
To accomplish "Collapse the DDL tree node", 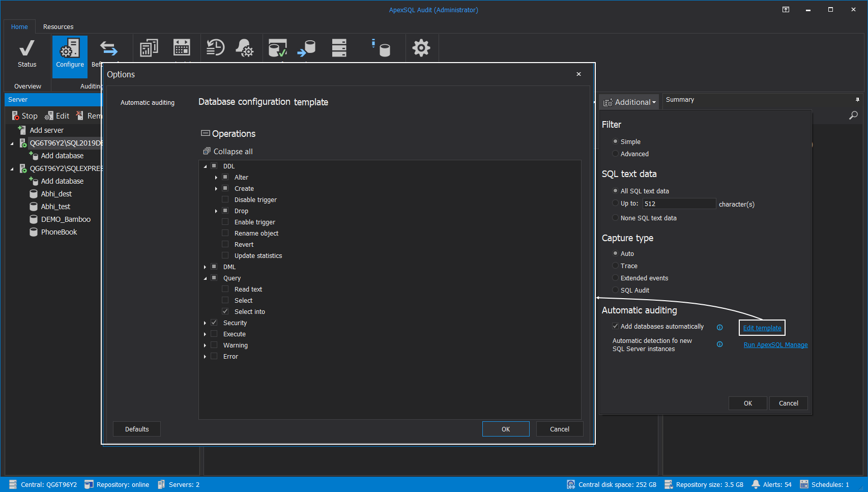I will [205, 166].
